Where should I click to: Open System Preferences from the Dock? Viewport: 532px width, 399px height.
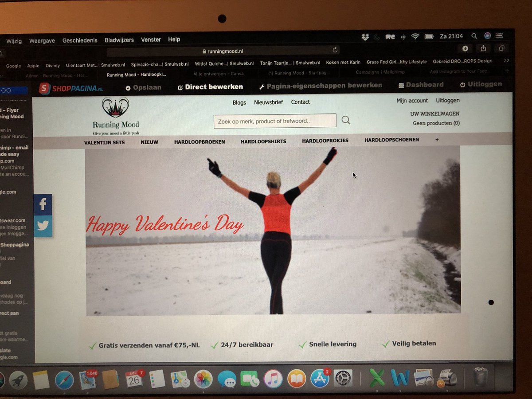point(343,379)
